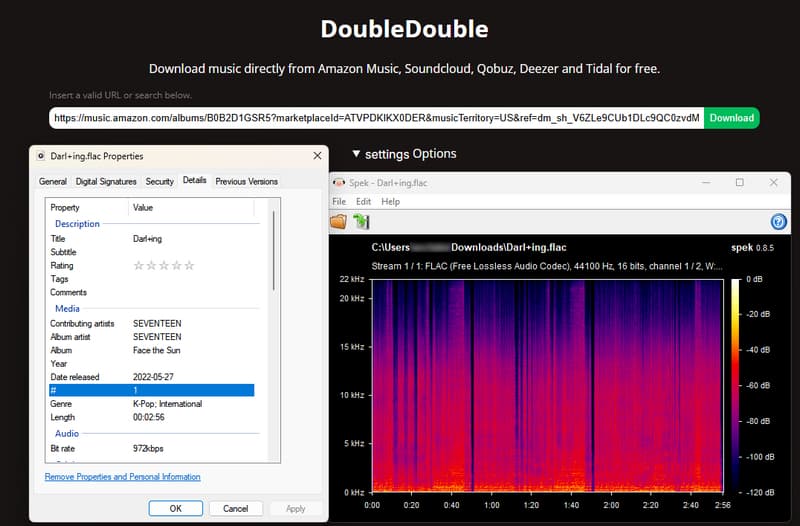Click the FLAC stream info line
800x526 pixels.
point(546,266)
